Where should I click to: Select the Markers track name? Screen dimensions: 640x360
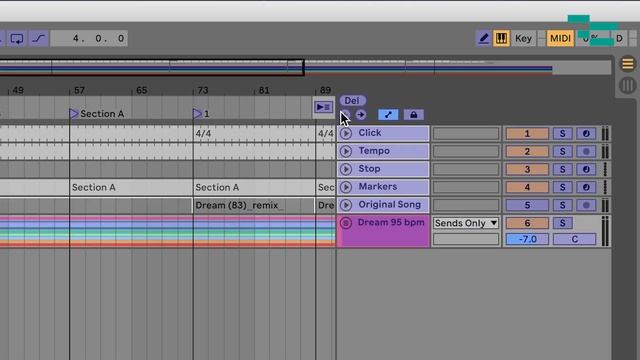(x=378, y=187)
